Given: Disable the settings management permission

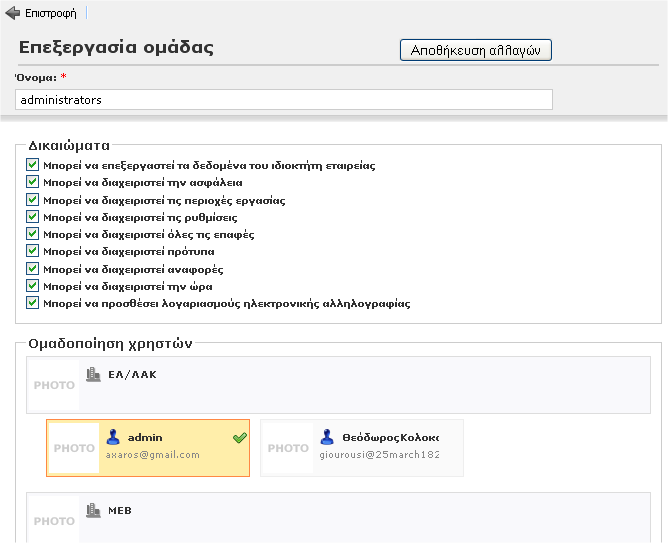Looking at the screenshot, I should pyautogui.click(x=34, y=217).
